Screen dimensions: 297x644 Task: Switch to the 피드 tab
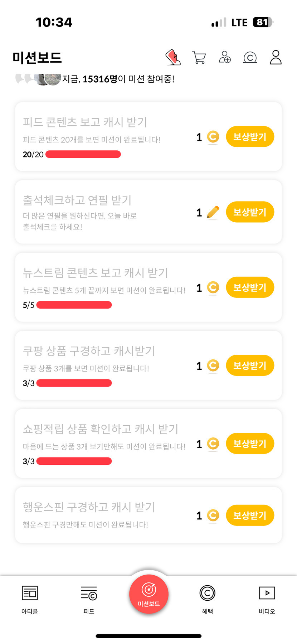click(89, 599)
